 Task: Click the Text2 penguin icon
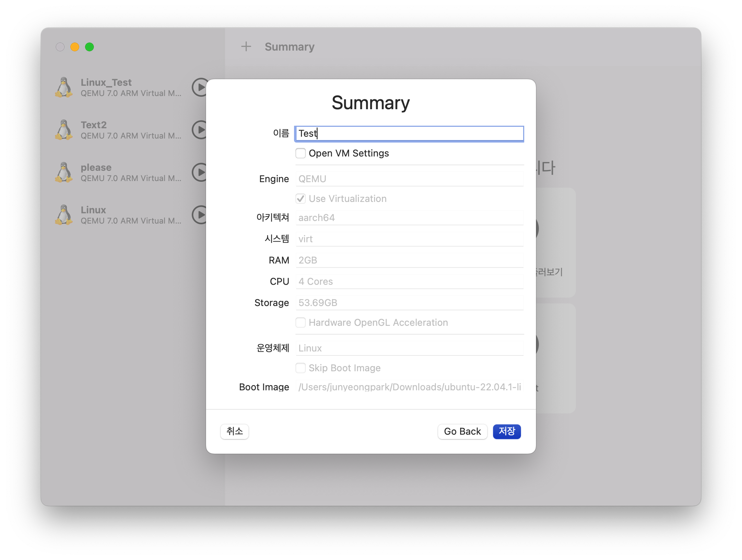pyautogui.click(x=64, y=130)
